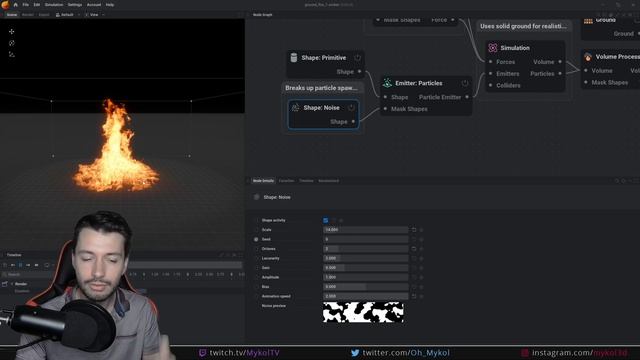Image resolution: width=640 pixels, height=360 pixels.
Task: Adjust the Animation speed slider showing 2.000
Action: click(x=366, y=296)
